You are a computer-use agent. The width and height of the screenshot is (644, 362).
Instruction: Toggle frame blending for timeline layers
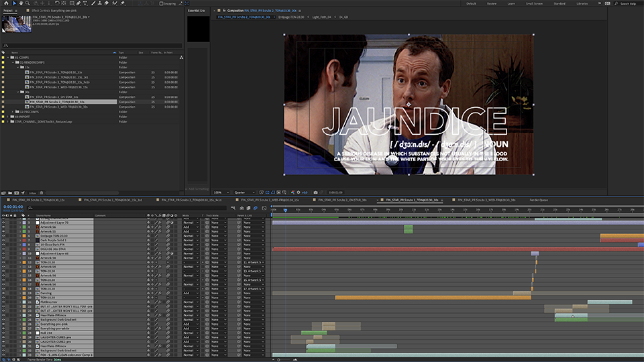tap(248, 208)
